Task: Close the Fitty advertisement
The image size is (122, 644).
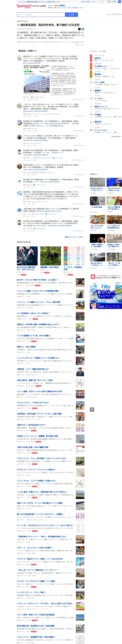Action: [x=121, y=283]
